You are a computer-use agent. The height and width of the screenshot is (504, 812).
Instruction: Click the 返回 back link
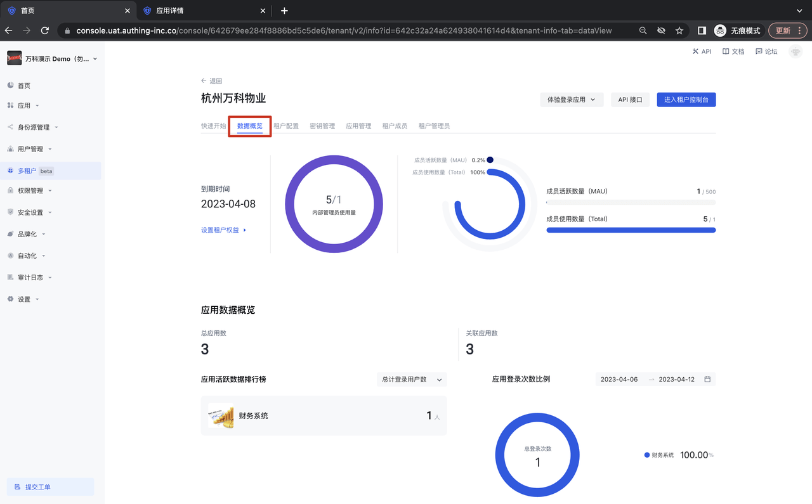212,81
